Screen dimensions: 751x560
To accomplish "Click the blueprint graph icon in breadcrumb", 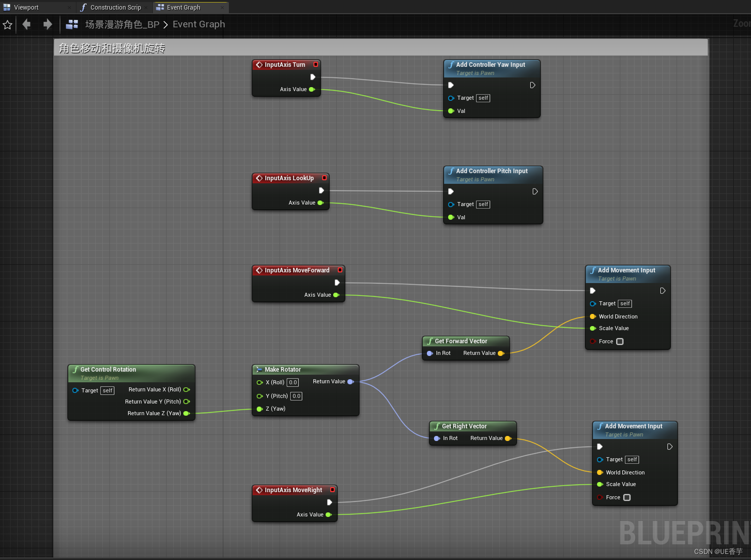I will coord(72,24).
